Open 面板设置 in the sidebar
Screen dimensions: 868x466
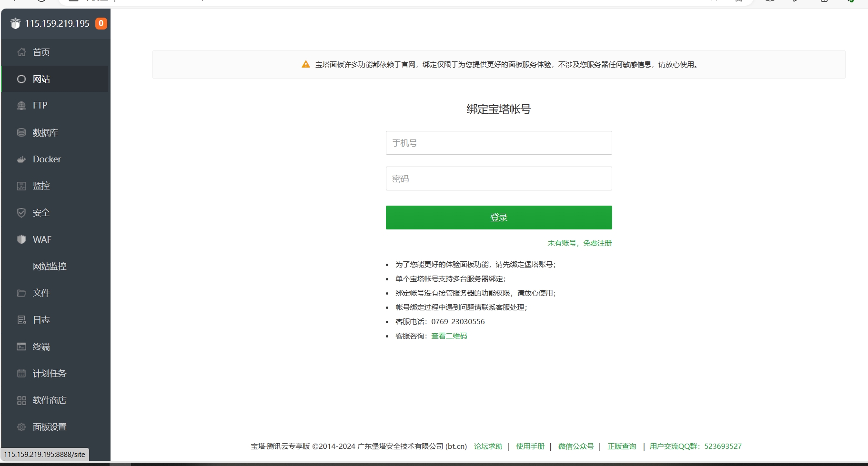(x=55, y=427)
